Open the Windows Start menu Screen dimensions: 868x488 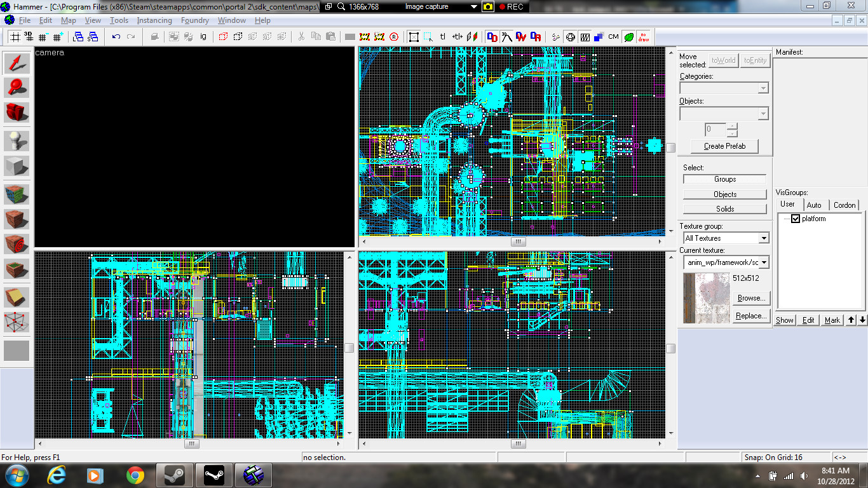[x=16, y=475]
